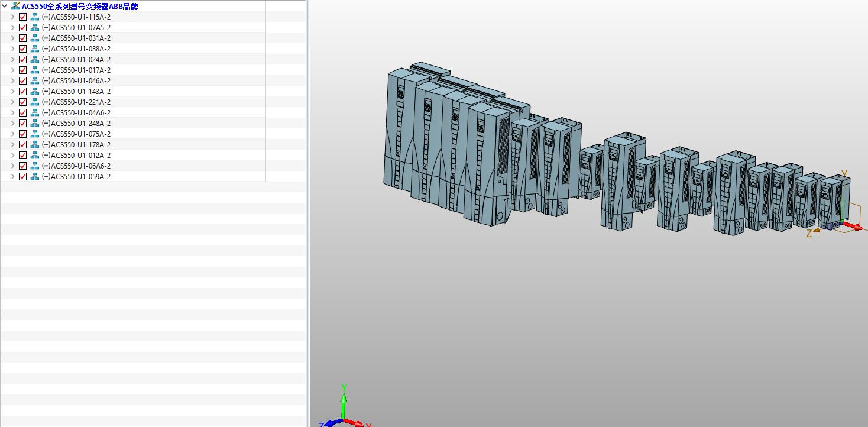Expand the ACS550-U1-07A5-2 tree node

(12, 28)
